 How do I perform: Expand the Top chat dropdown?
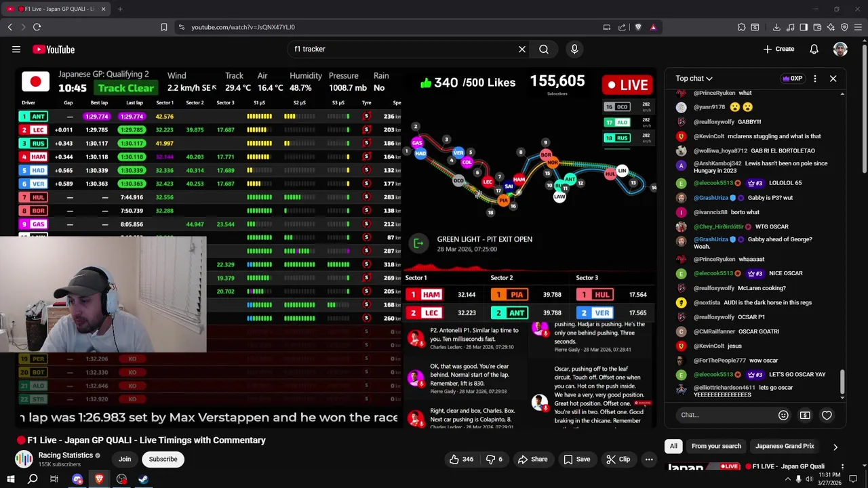[x=694, y=79]
